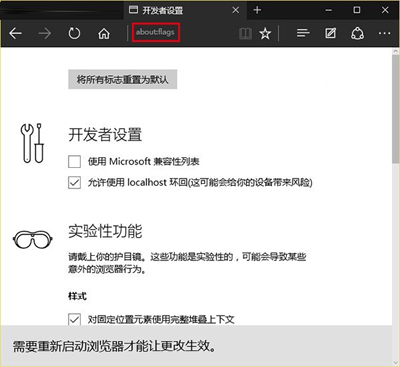Open the More actions ellipsis menu
This screenshot has height=367, width=400.
click(x=384, y=33)
